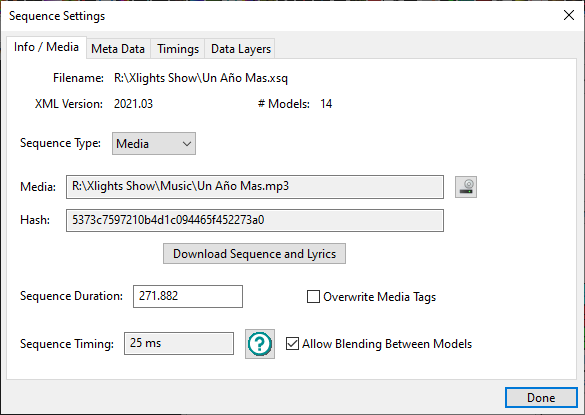Click the Sequence Settings window title
Screen dimensions: 585x415
(x=57, y=16)
